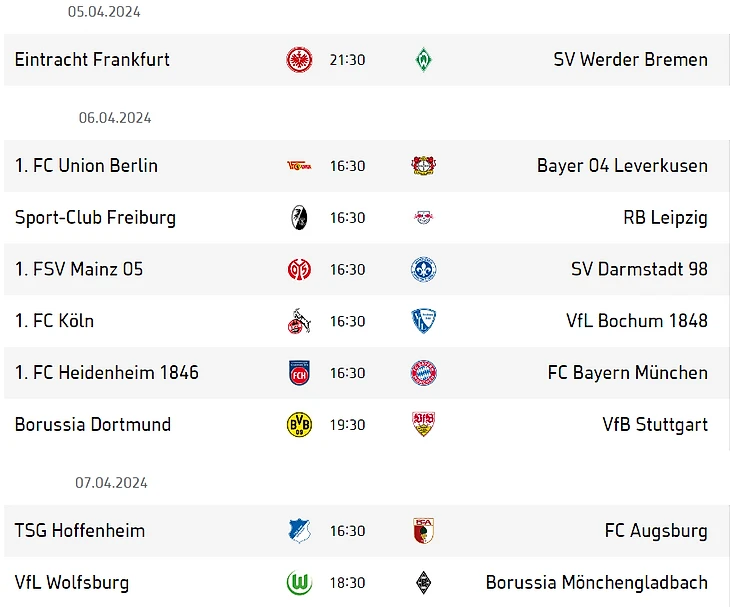Image resolution: width=730 pixels, height=607 pixels.
Task: Click the FC Augsburg team name
Action: 655,531
